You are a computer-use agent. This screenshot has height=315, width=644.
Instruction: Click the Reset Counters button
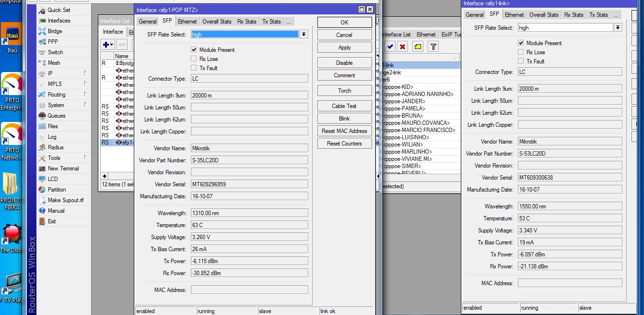344,144
